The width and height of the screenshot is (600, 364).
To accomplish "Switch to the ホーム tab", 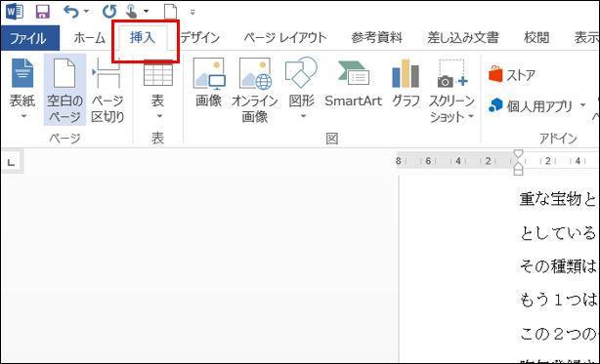I will (89, 38).
